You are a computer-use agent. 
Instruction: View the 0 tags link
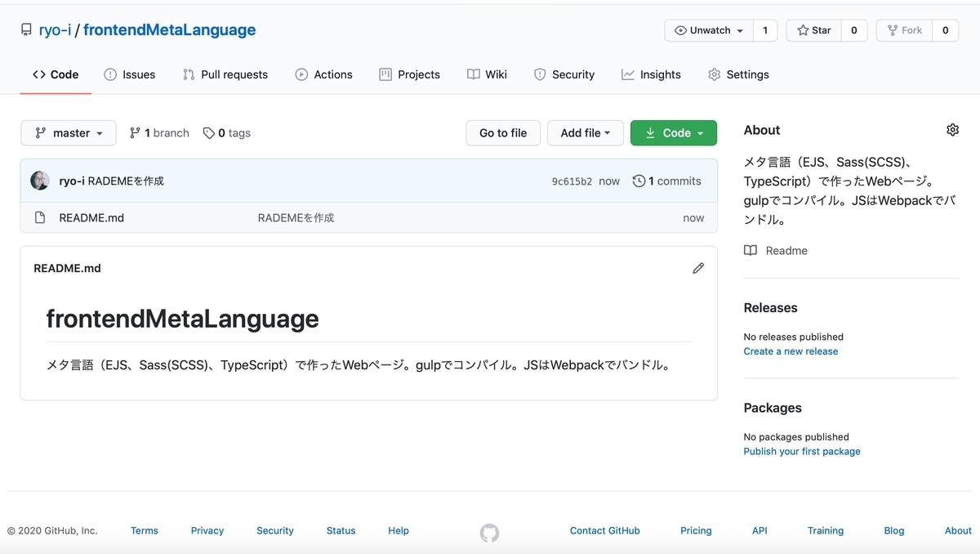[227, 133]
